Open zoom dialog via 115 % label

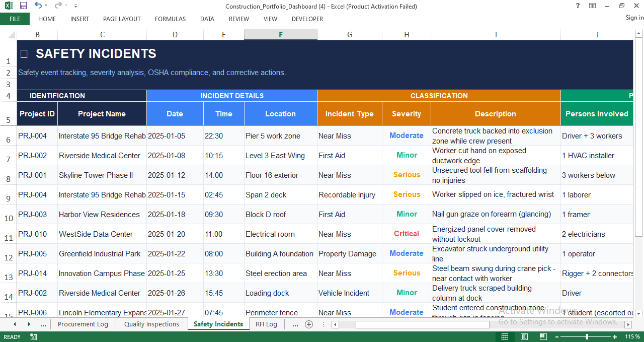(632, 336)
